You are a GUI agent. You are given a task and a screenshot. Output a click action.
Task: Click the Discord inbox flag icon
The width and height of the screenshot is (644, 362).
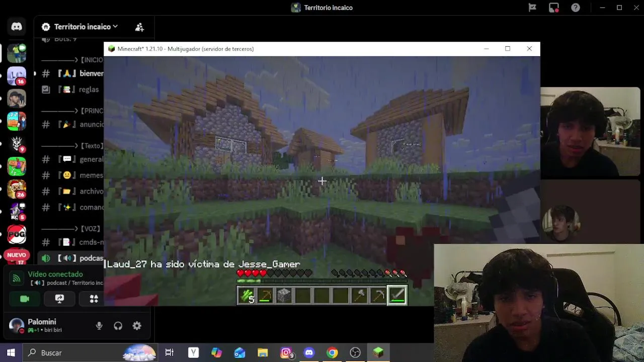pos(532,8)
